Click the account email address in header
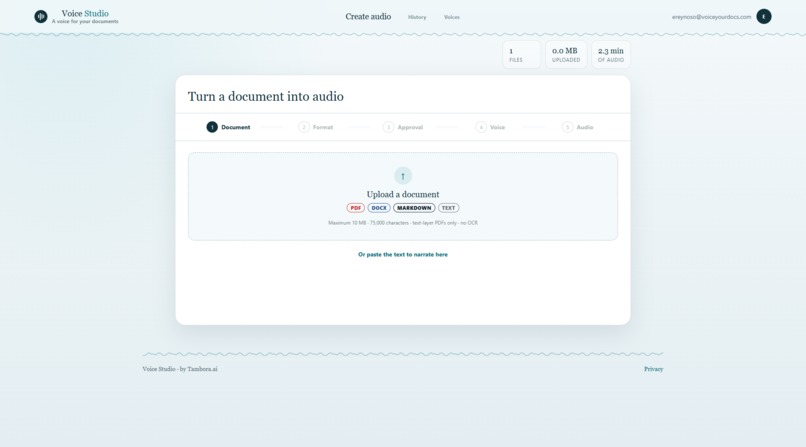This screenshot has height=447, width=806. tap(711, 17)
